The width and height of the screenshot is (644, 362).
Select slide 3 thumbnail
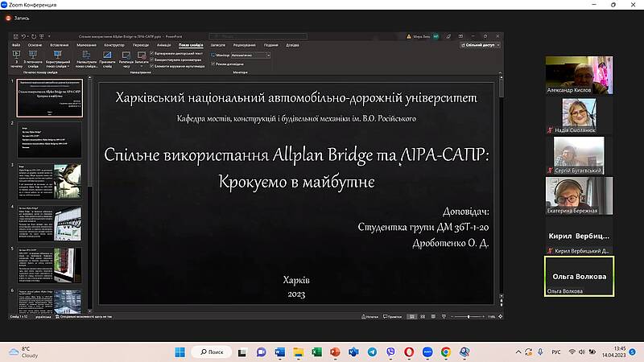[x=49, y=182]
